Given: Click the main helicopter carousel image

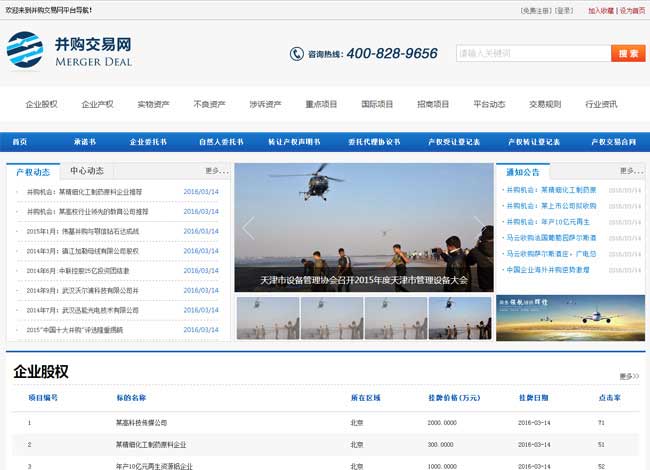Looking at the screenshot, I should [x=364, y=228].
